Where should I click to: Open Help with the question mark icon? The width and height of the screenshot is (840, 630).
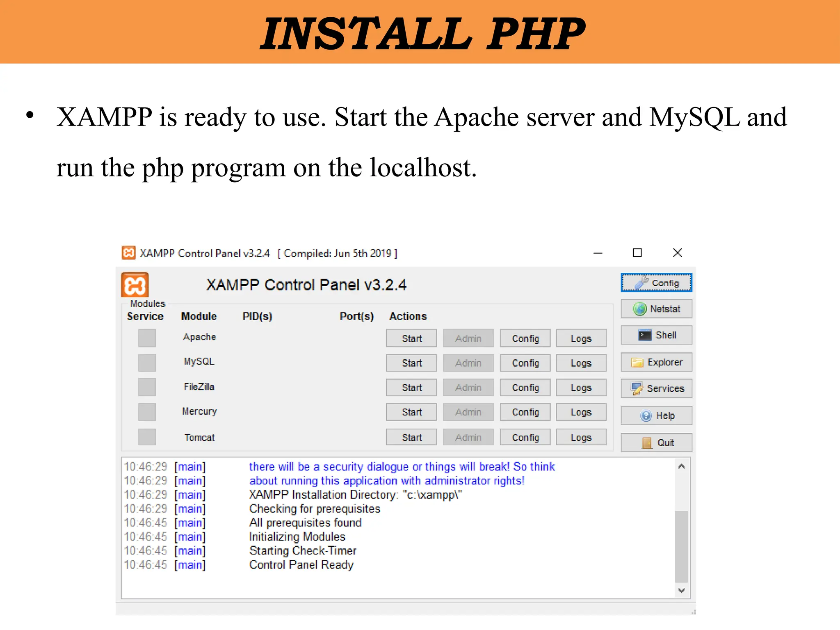[x=656, y=415]
